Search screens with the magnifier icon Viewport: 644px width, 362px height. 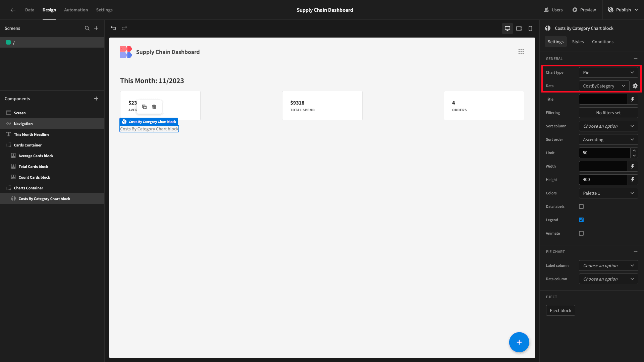(87, 28)
